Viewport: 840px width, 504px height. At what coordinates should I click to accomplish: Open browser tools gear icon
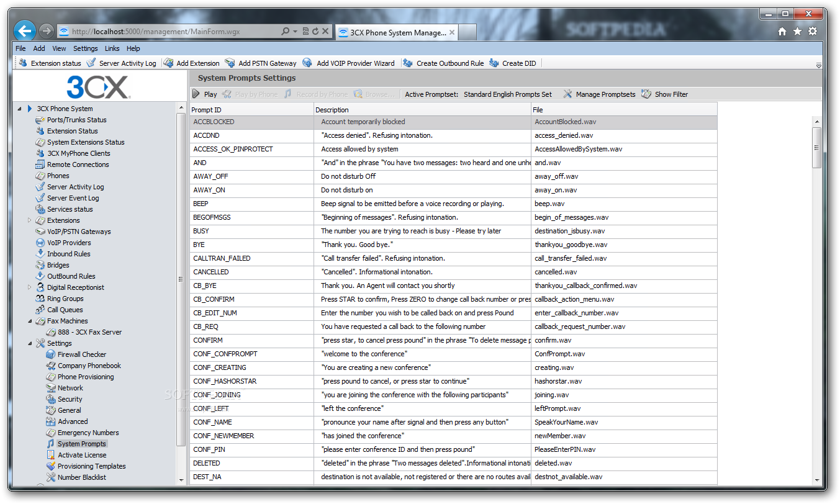812,32
